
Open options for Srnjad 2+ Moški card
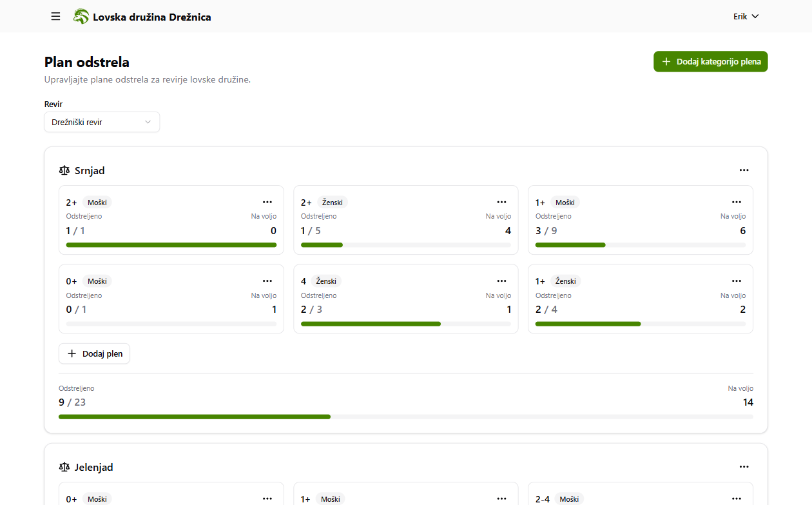click(x=267, y=202)
